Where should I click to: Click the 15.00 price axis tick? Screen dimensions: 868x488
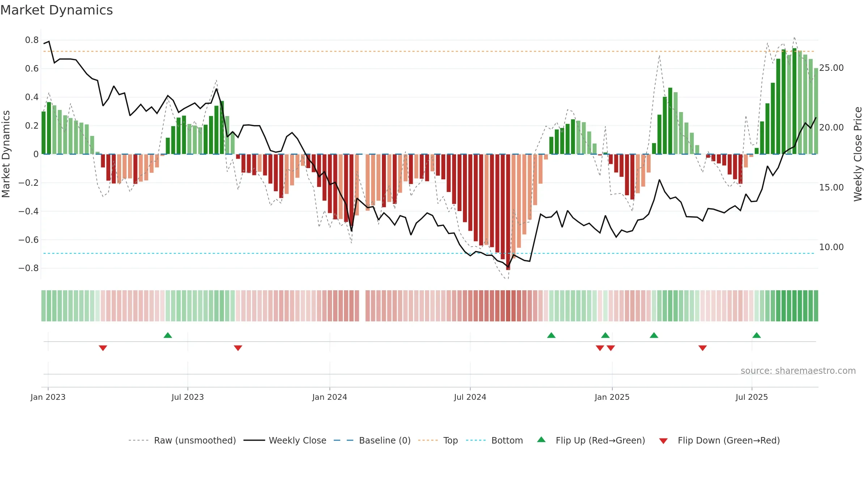point(831,188)
